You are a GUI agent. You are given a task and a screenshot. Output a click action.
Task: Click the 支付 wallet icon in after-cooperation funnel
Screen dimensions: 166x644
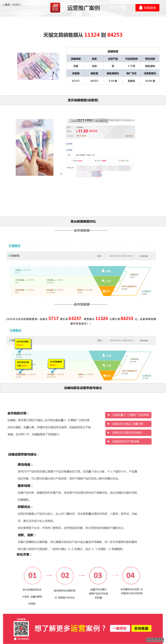pyautogui.click(x=105, y=375)
